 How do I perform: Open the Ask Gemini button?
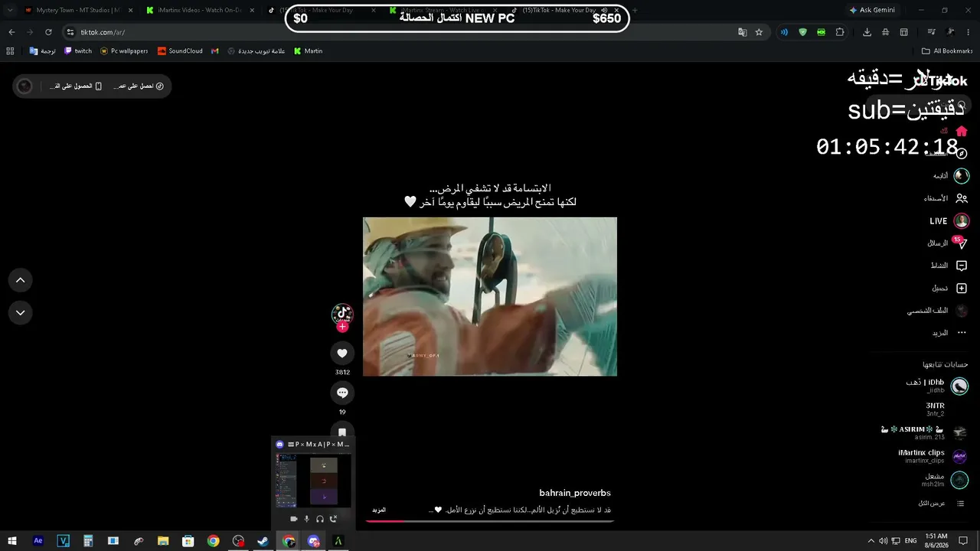coord(872,10)
